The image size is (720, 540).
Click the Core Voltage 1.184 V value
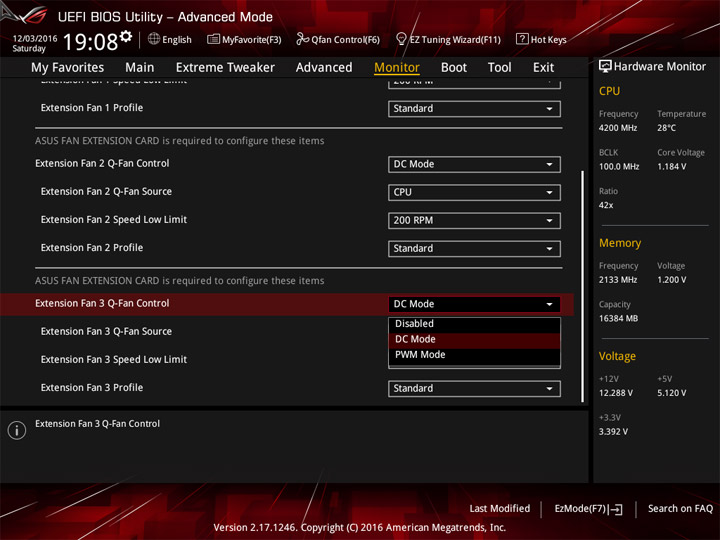(671, 167)
